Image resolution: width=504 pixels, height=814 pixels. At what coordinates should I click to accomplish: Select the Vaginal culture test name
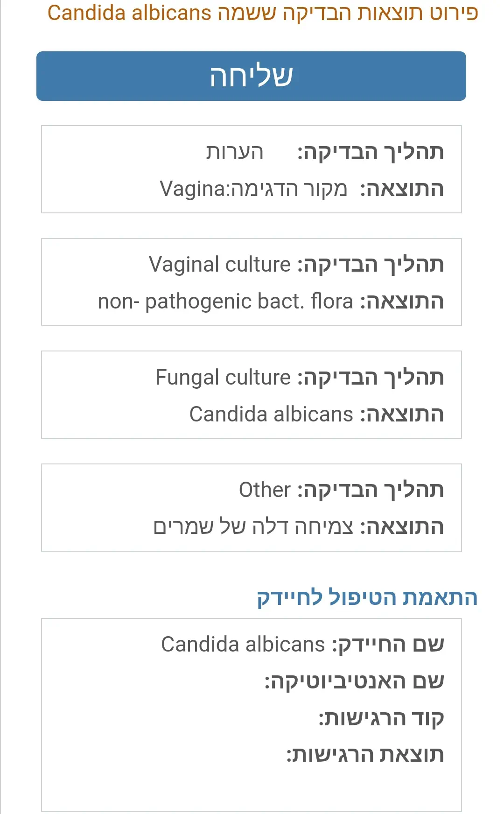(x=220, y=265)
